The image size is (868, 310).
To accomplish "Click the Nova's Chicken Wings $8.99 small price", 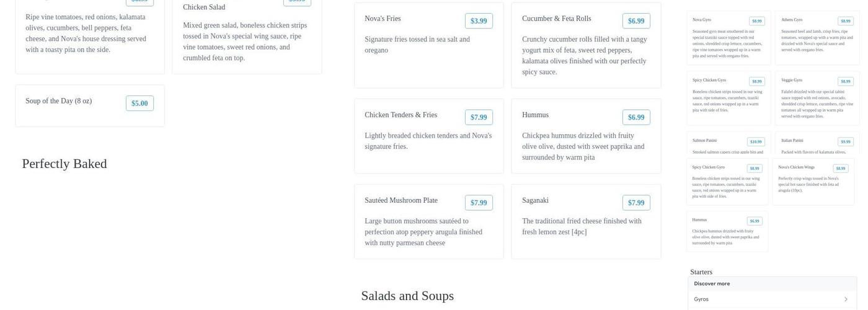I will 840,169.
